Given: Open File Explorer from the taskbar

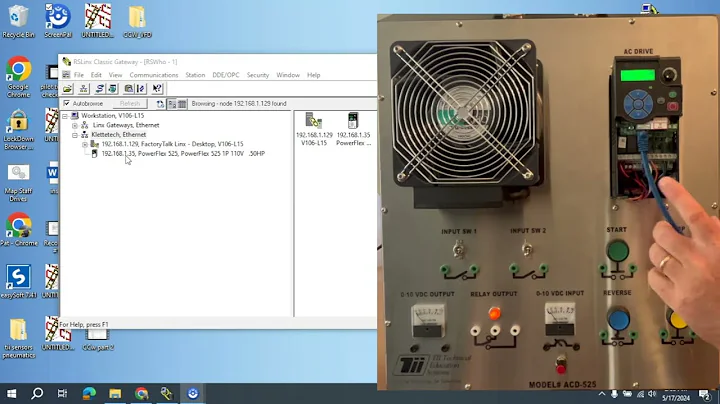Looking at the screenshot, I should (x=115, y=393).
